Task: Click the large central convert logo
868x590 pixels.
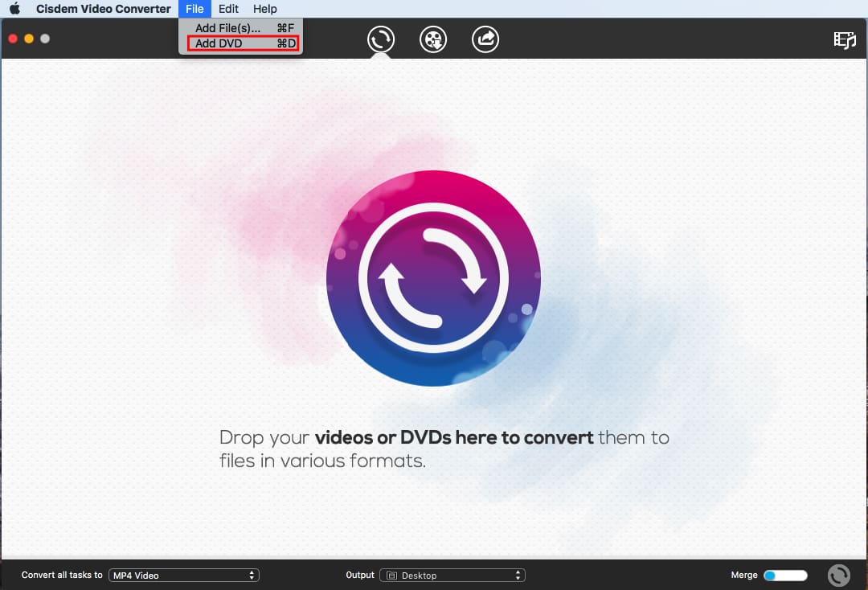Action: (x=433, y=278)
